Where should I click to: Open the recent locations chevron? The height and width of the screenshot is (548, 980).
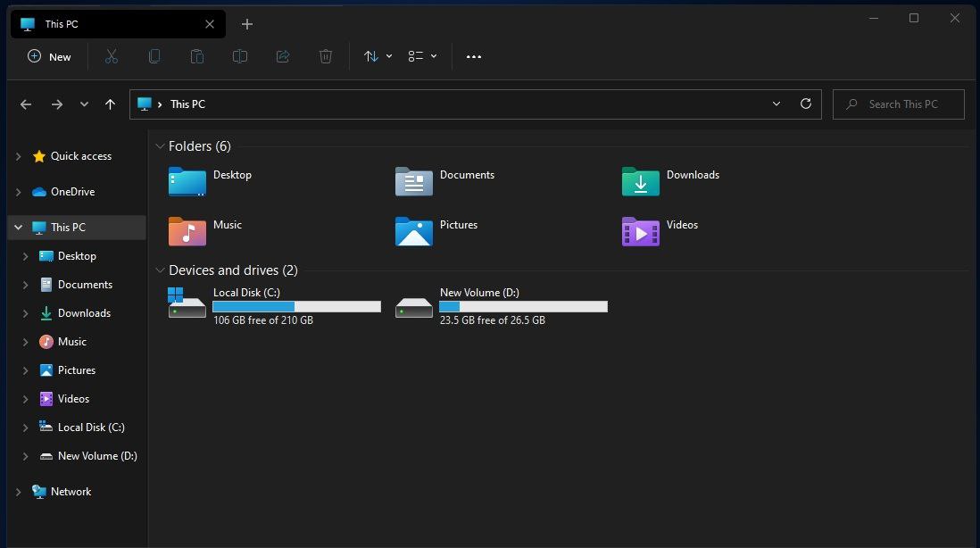click(85, 104)
